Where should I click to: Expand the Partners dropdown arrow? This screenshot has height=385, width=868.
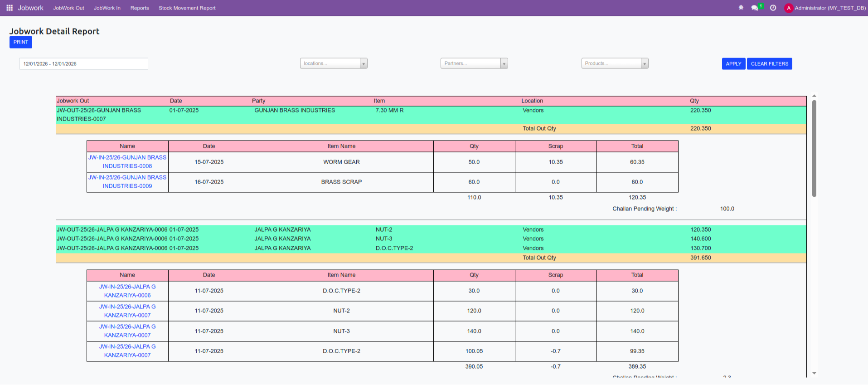(504, 63)
